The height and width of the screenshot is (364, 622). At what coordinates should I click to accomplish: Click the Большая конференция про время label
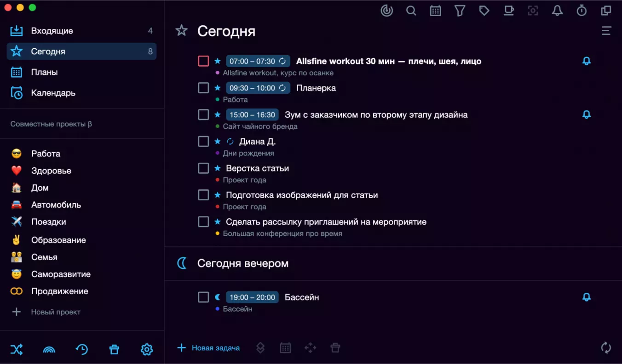pyautogui.click(x=282, y=233)
